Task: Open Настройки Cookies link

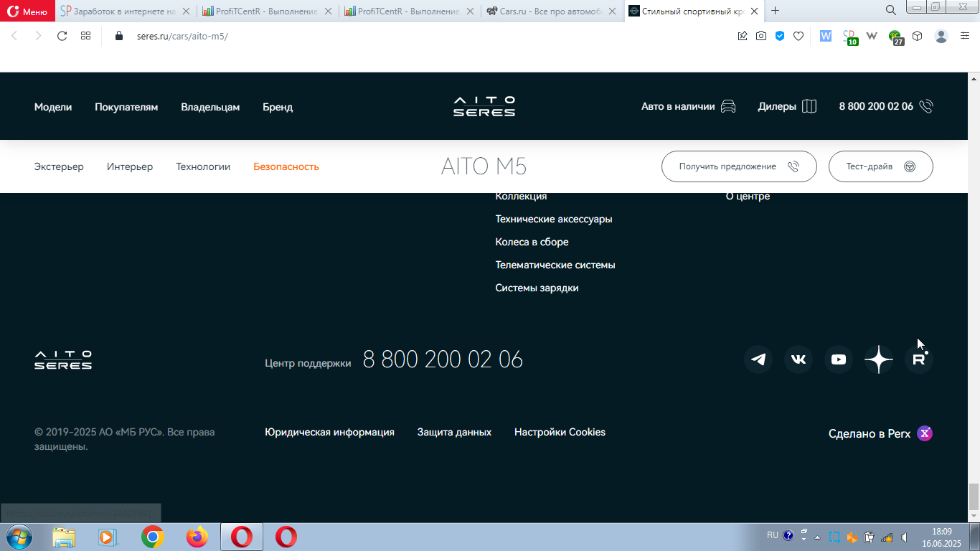Action: pos(560,432)
